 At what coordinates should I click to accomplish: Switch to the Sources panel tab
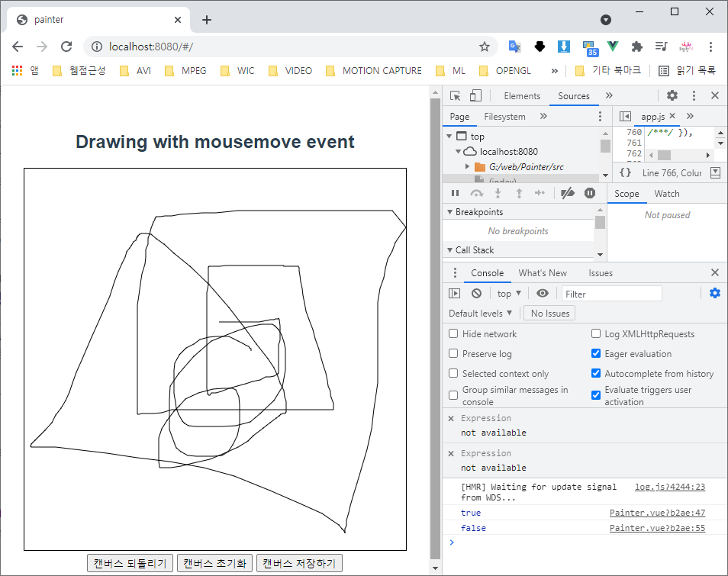click(573, 95)
